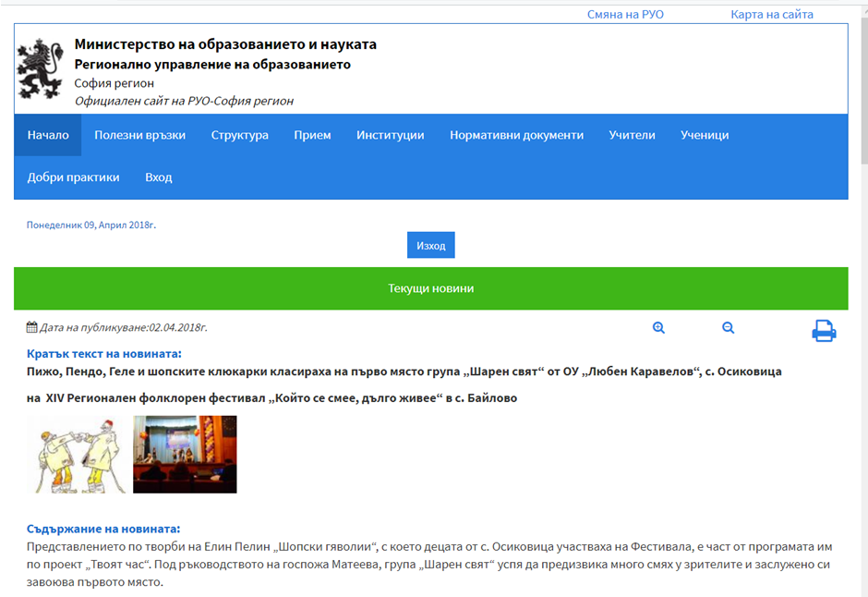Click the date text Понеделник 09, Април 2018г.
Screen dimensions: 868x597
(91, 225)
